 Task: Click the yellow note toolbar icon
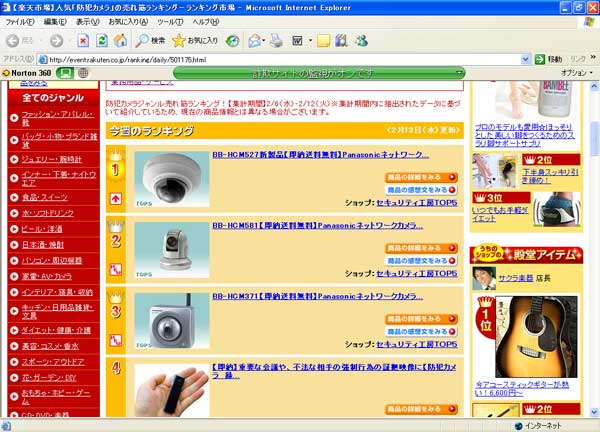[323, 40]
